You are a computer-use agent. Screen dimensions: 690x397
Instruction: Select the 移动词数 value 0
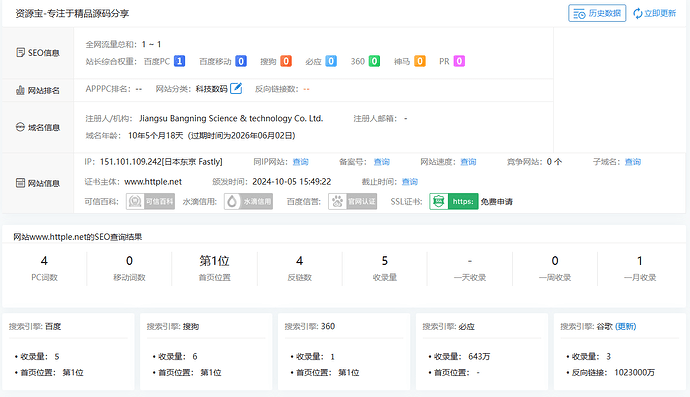[129, 261]
